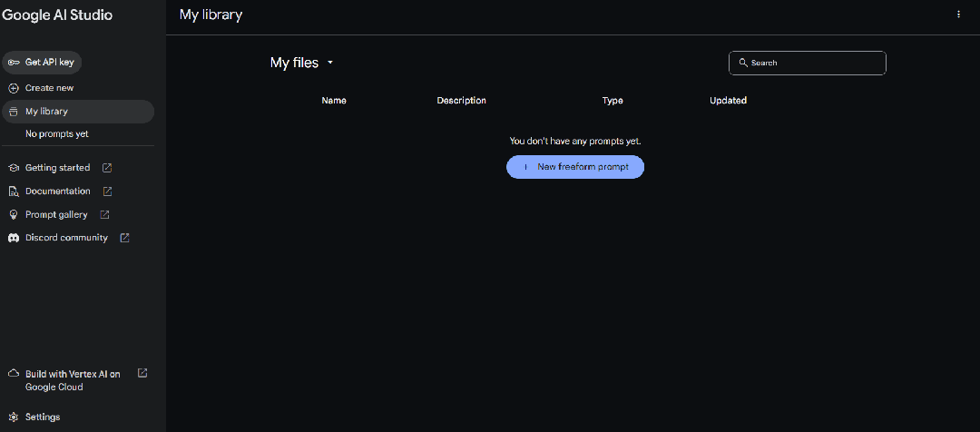Click the Type column header

point(612,101)
